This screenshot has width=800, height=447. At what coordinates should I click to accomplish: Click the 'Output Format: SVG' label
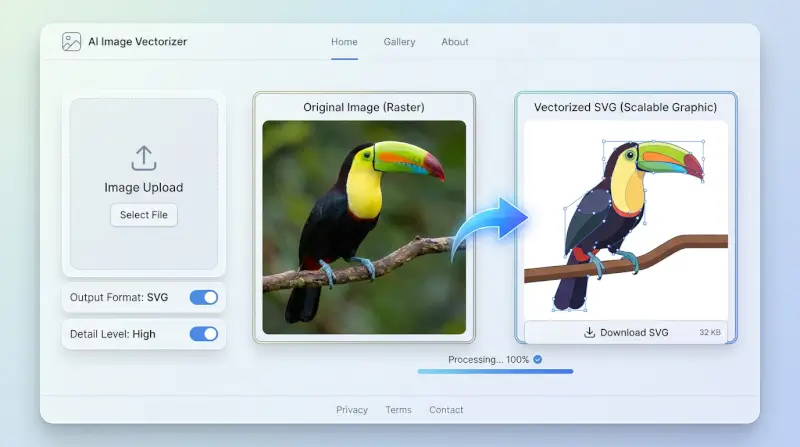click(119, 297)
